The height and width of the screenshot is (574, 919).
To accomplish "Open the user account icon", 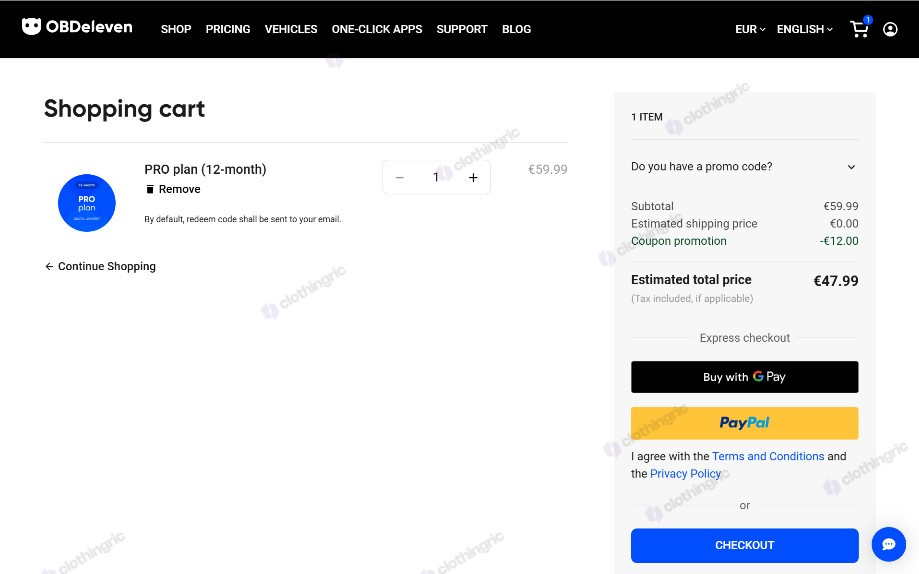I will click(890, 29).
